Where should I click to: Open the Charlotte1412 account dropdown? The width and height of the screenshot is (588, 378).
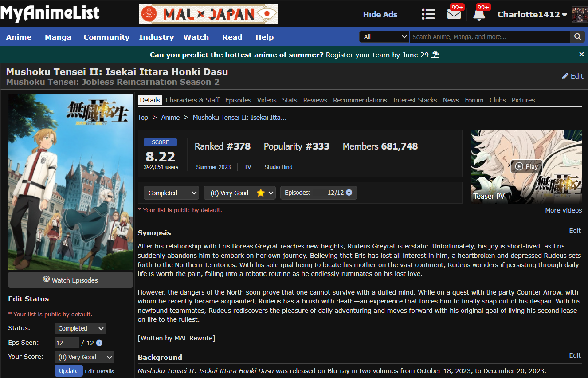point(532,15)
